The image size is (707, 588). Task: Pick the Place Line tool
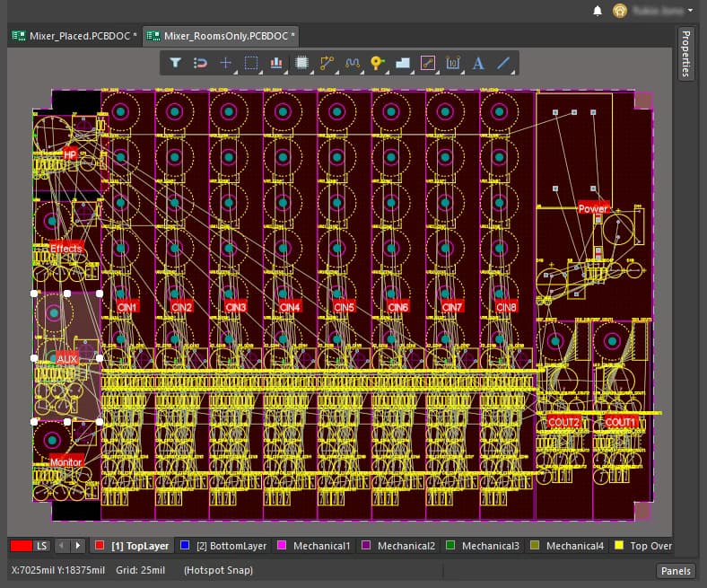tap(503, 64)
